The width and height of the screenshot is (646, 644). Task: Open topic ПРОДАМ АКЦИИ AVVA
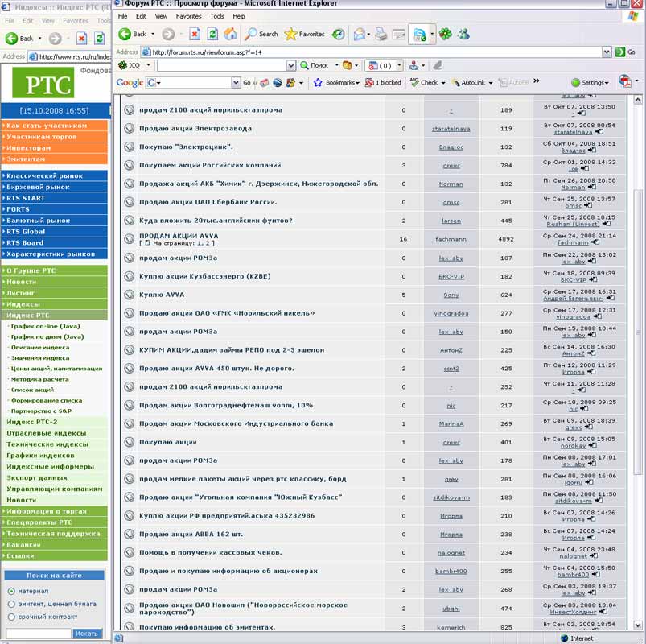[x=179, y=236]
